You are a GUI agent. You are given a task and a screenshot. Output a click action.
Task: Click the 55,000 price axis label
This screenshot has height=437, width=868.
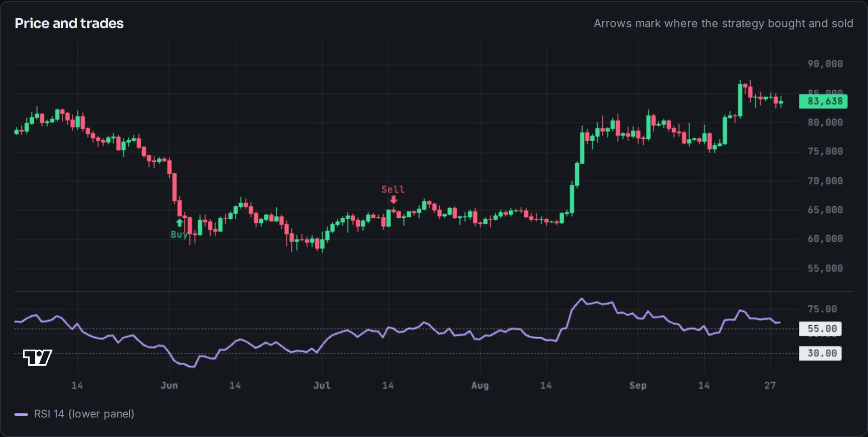click(x=825, y=268)
